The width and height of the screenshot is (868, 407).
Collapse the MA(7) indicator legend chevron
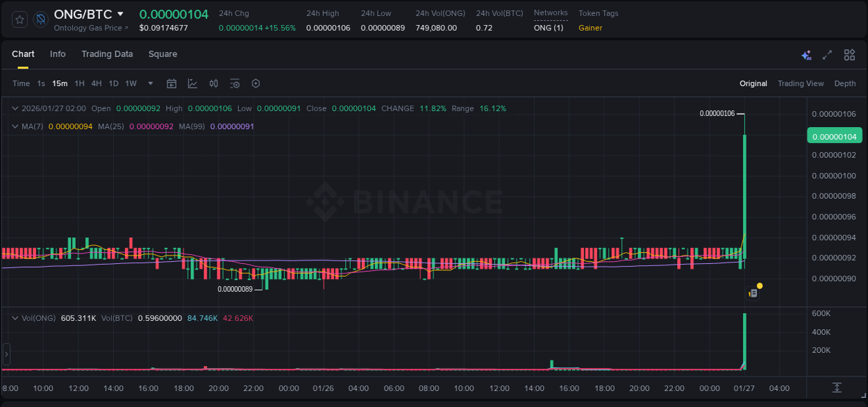15,126
